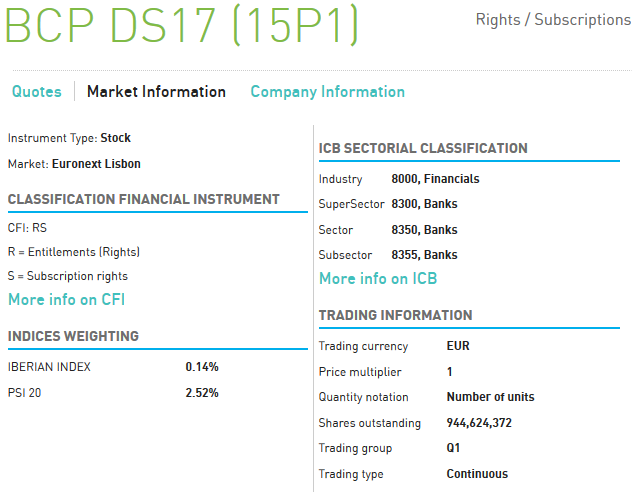This screenshot has height=492, width=637.
Task: Click the Trading type Continuous value
Action: (x=477, y=474)
